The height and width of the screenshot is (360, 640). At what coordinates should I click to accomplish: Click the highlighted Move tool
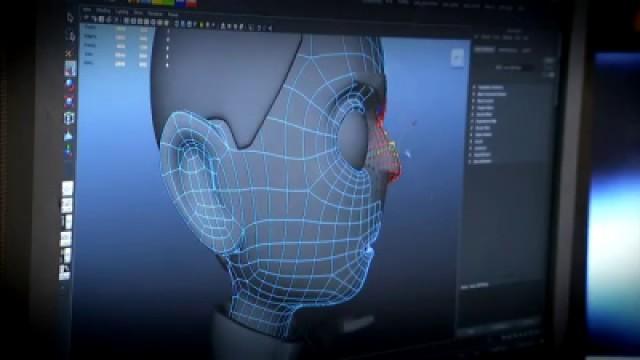click(70, 69)
